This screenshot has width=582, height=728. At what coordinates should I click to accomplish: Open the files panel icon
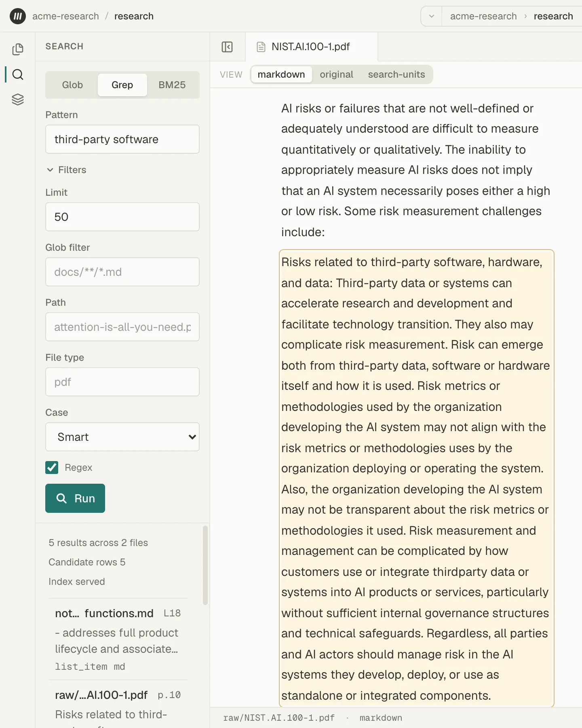pyautogui.click(x=18, y=49)
